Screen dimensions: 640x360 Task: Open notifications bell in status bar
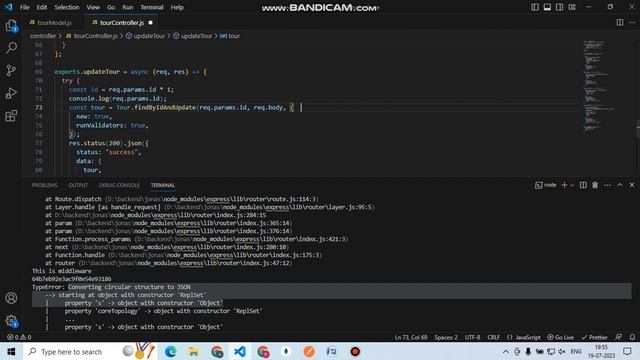tap(632, 337)
